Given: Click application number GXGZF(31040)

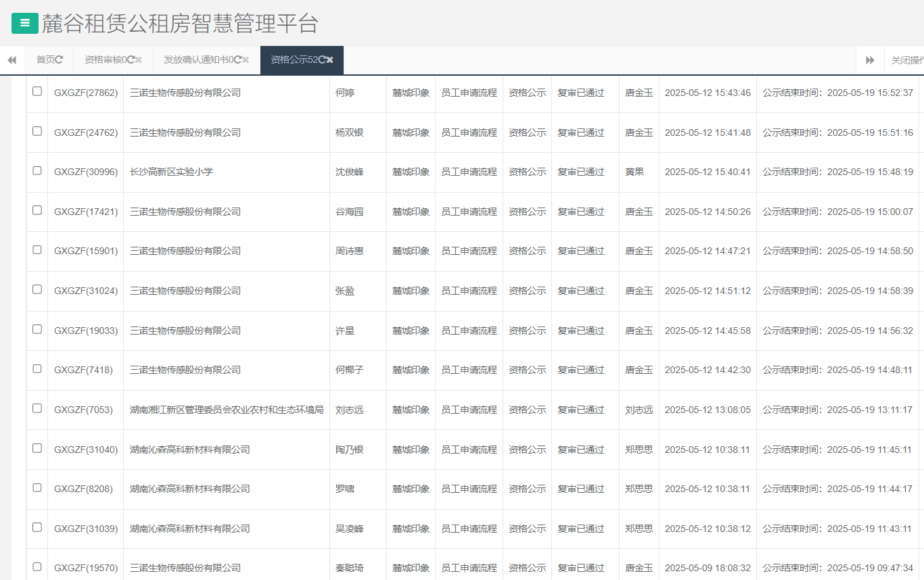Looking at the screenshot, I should pyautogui.click(x=85, y=450).
